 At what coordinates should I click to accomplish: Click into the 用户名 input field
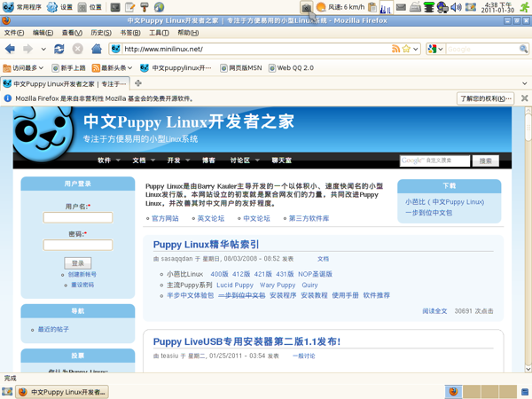click(78, 217)
